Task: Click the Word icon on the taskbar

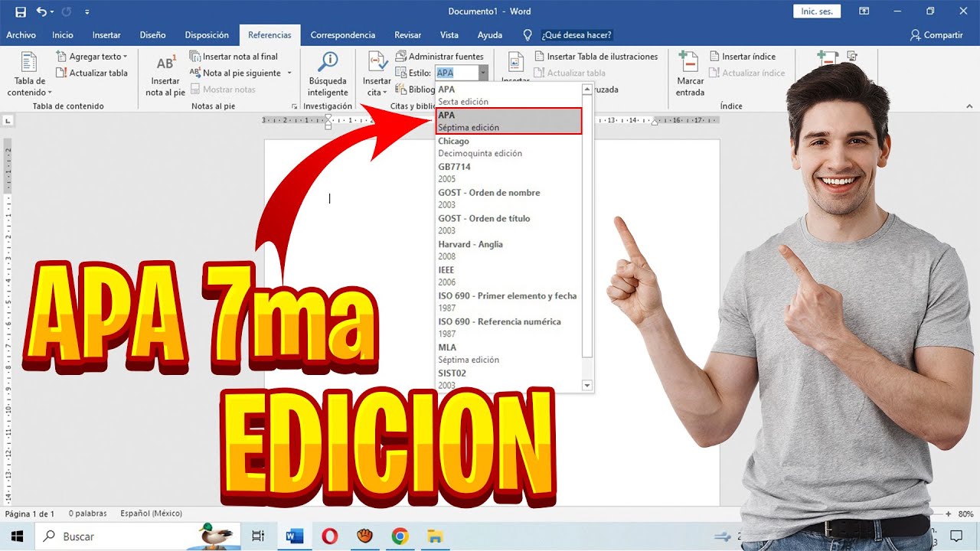Action: pos(294,536)
